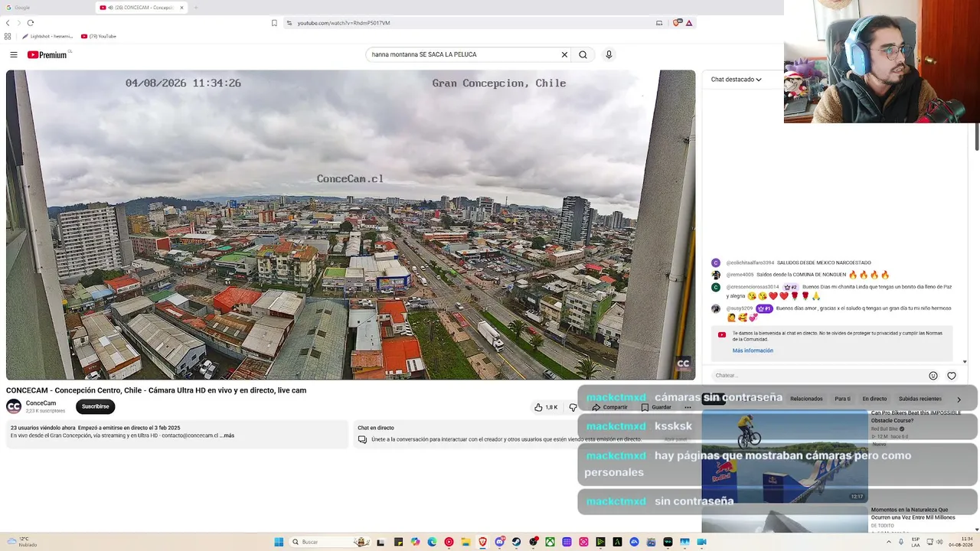Open the Más información chat link

753,350
